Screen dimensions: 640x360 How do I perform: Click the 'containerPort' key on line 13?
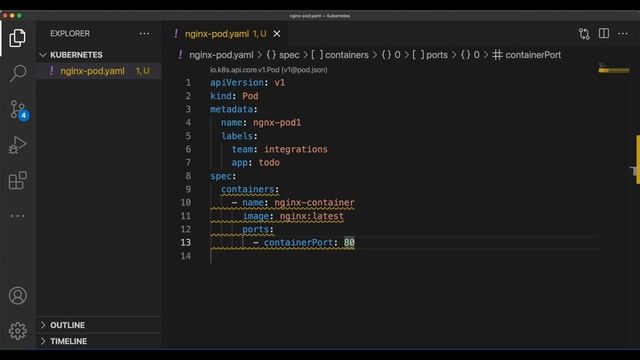[x=298, y=242]
